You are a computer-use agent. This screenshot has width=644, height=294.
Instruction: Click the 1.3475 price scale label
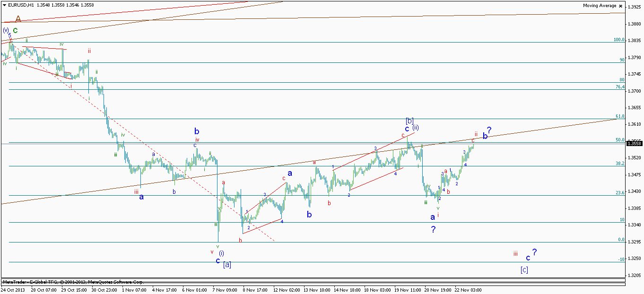pyautogui.click(x=635, y=175)
